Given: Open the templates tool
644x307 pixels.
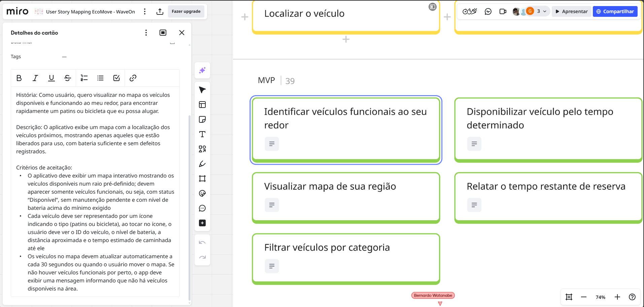Looking at the screenshot, I should [x=202, y=105].
